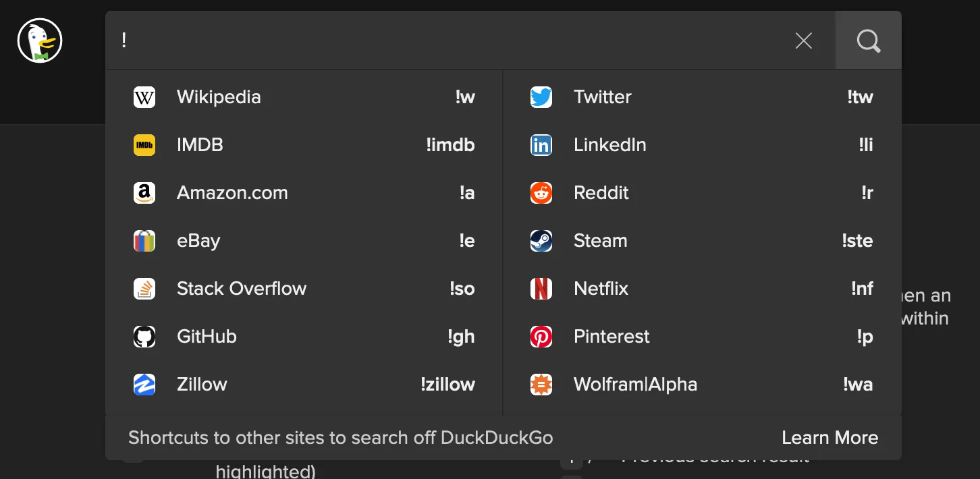The width and height of the screenshot is (980, 479).
Task: Click the Wolfram|Alpha icon
Action: click(541, 384)
